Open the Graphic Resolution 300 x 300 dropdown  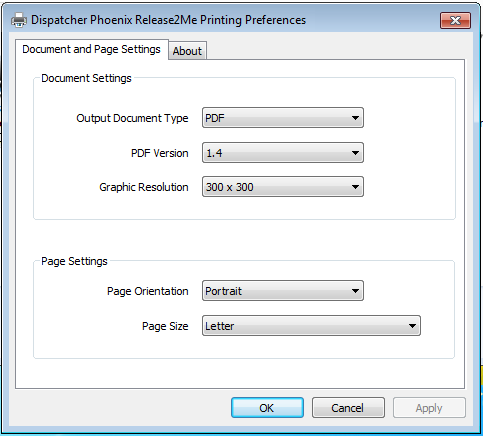pos(283,187)
